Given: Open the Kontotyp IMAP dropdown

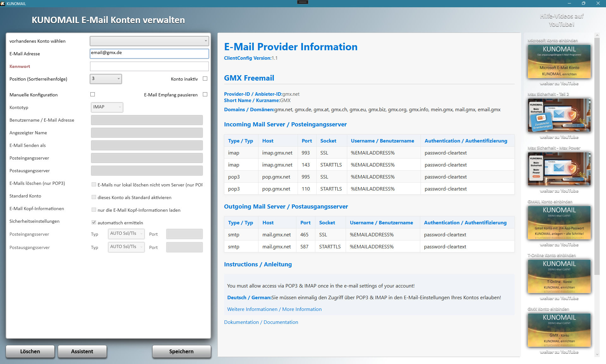Looking at the screenshot, I should [107, 107].
